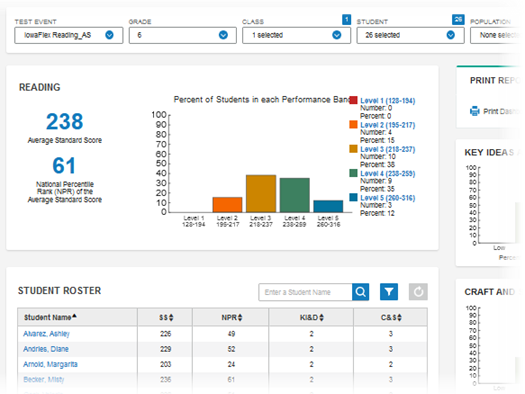Click the search magnifier button in Student Roster

(360, 292)
